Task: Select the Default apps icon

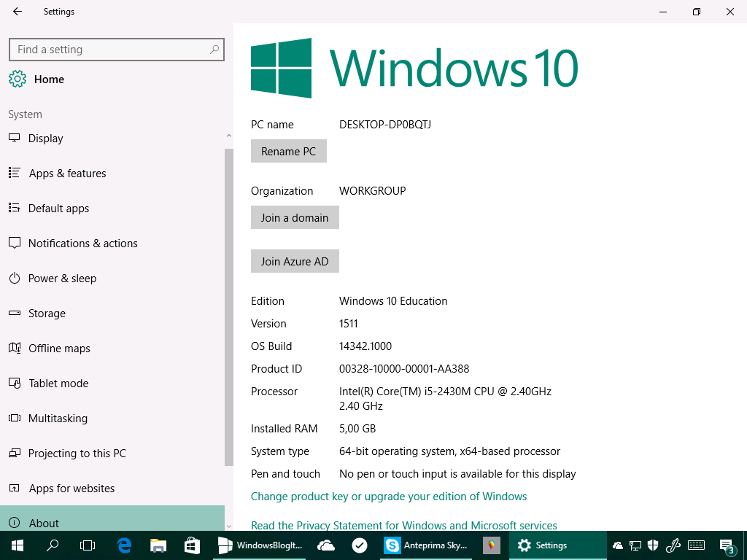Action: point(15,208)
